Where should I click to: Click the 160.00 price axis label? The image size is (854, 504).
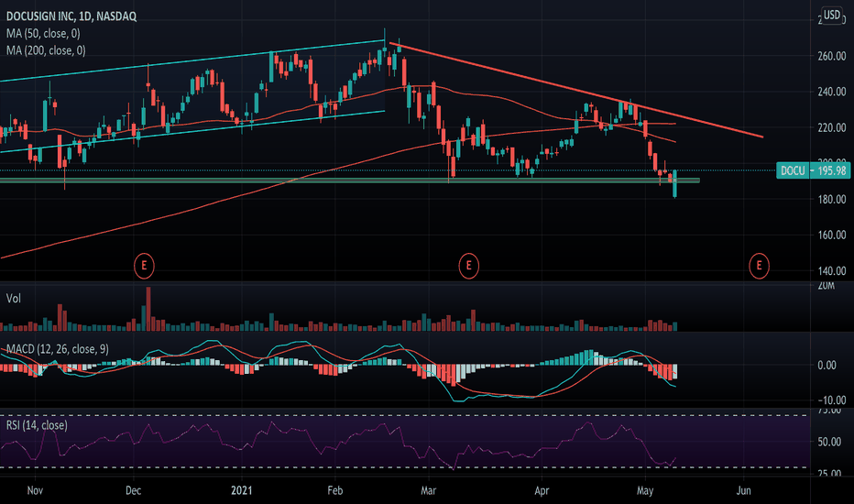pos(832,235)
